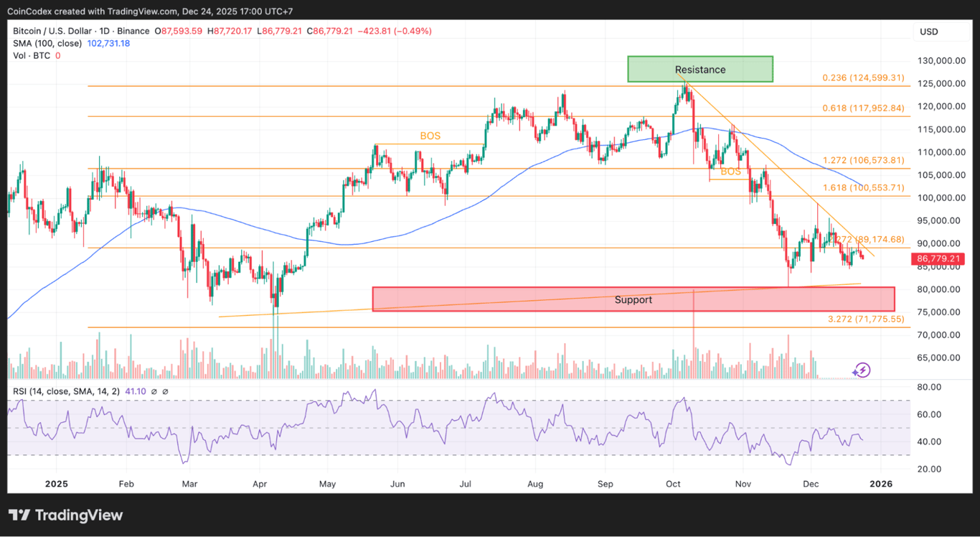Image resolution: width=980 pixels, height=537 pixels.
Task: Select the Vol · BTC volume indicator
Action: pyautogui.click(x=32, y=55)
